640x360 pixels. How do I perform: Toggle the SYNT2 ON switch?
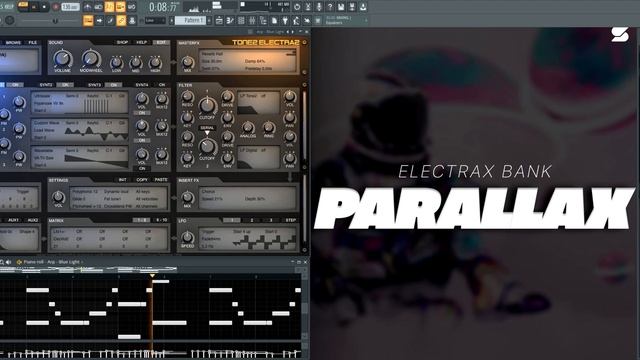click(65, 85)
